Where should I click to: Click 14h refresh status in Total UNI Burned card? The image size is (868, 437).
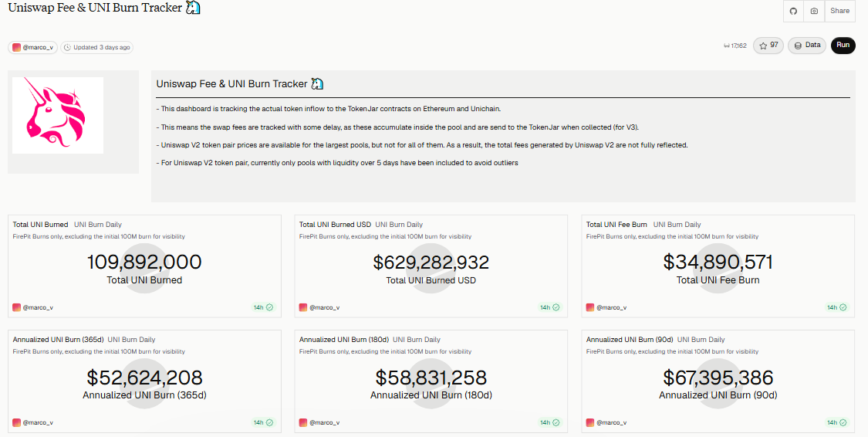(x=264, y=307)
